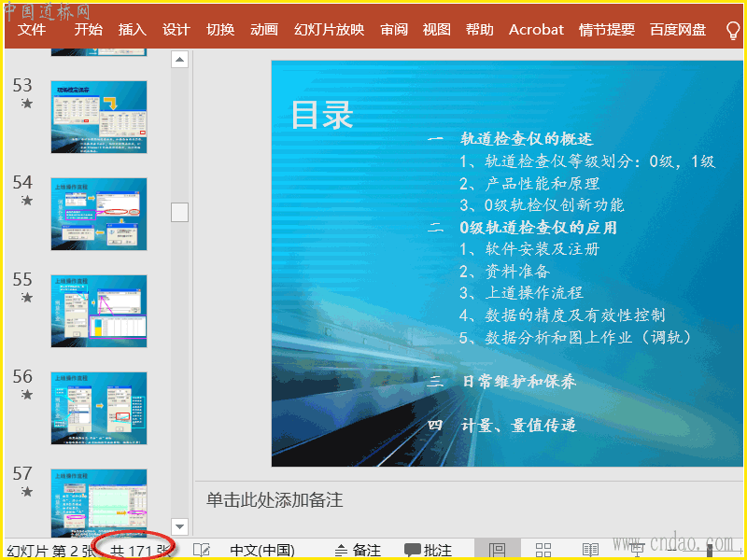This screenshot has height=560, width=747.
Task: Select slide 56 thumbnail
Action: point(99,408)
